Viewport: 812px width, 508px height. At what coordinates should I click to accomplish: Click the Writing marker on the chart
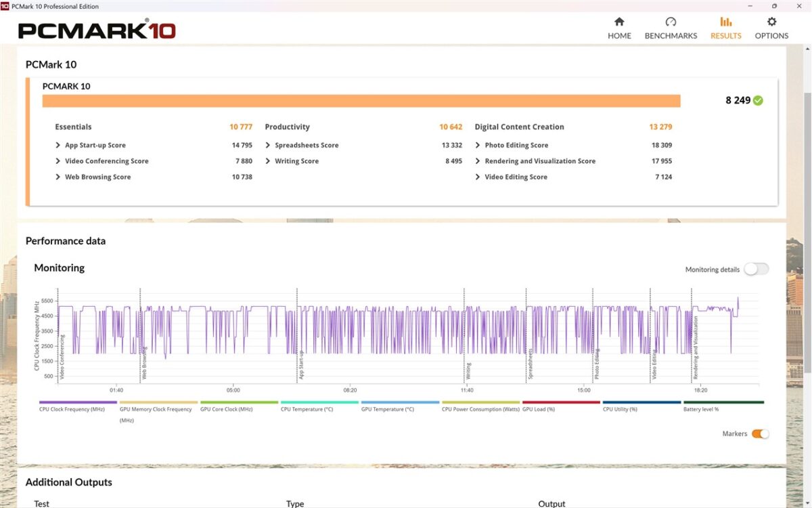pos(468,369)
